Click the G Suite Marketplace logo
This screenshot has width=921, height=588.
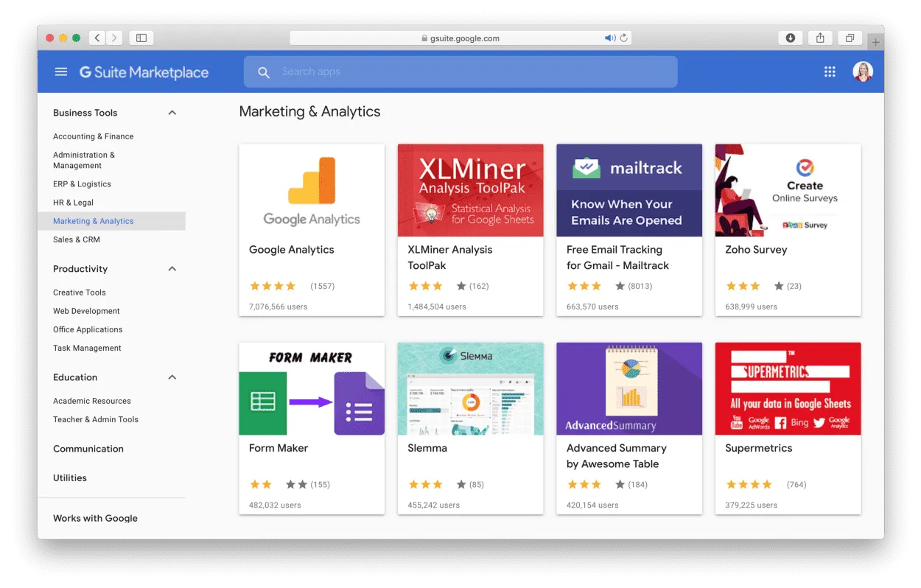pos(144,72)
